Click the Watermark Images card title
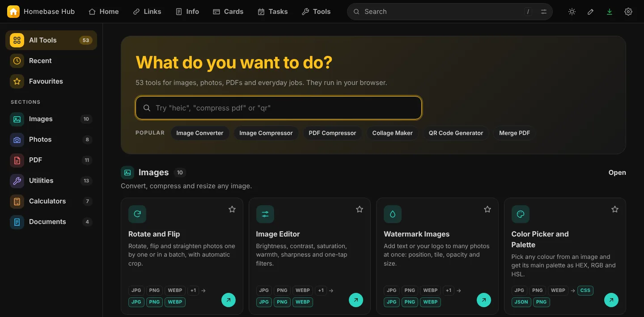Screen dimensions: 644x317 (417, 234)
